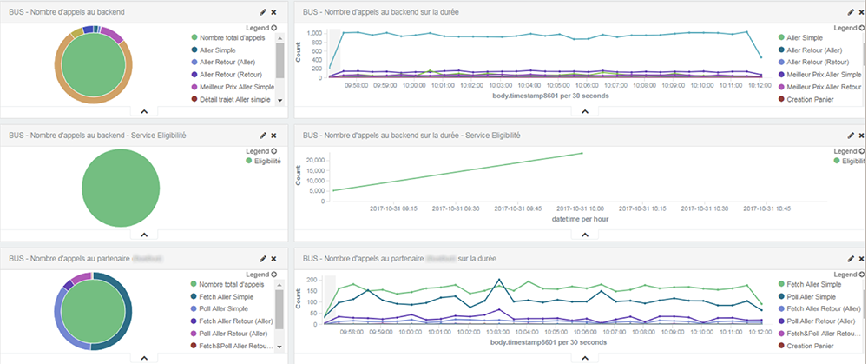Select 'Poll Aller Retour (Aller)' in partenaire sur la durée legend
The width and height of the screenshot is (868, 364).
(817, 321)
